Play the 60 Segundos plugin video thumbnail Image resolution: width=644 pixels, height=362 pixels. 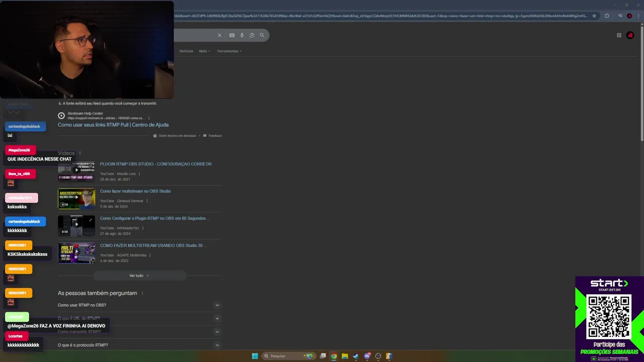pyautogui.click(x=76, y=225)
